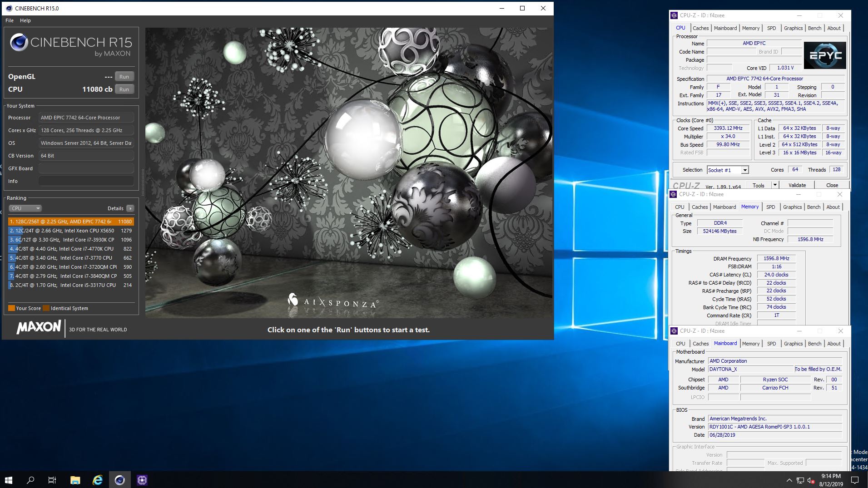Open Bench tab in Memory CPU-Z window
This screenshot has height=488, width=868.
(813, 207)
